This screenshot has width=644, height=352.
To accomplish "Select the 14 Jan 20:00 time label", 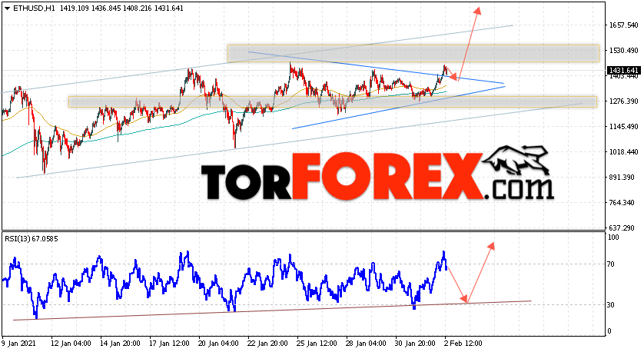I will point(120,344).
